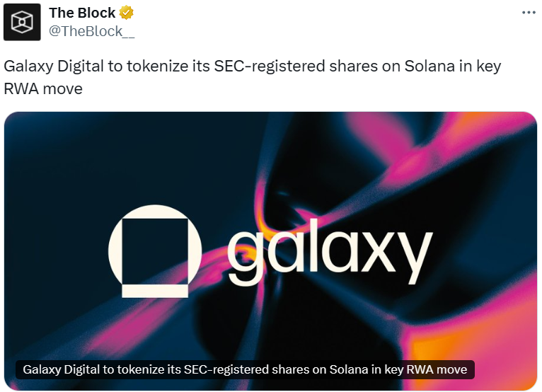Click the dark square inside Galaxy logo
The width and height of the screenshot is (542, 392).
(x=154, y=248)
